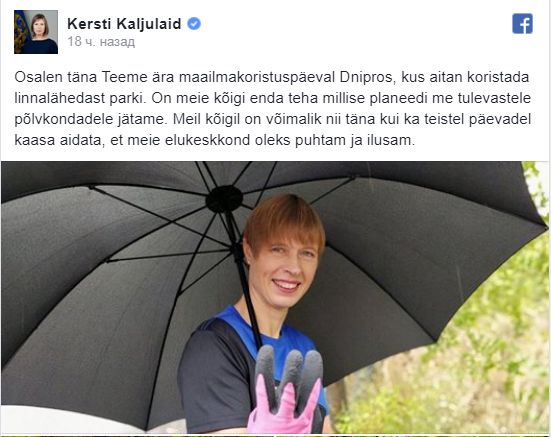The width and height of the screenshot is (551, 437).
Task: Open the "18 ч. назад" timestamp link
Action: [101, 42]
